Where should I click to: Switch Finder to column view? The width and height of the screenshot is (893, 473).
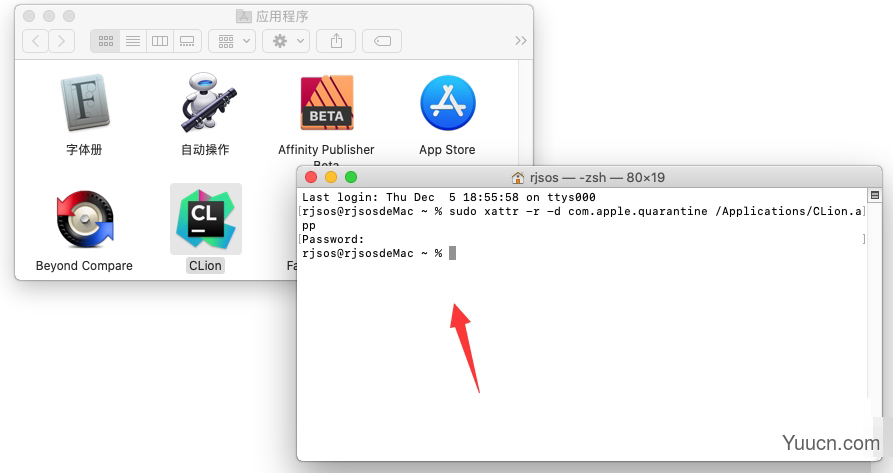tap(159, 41)
